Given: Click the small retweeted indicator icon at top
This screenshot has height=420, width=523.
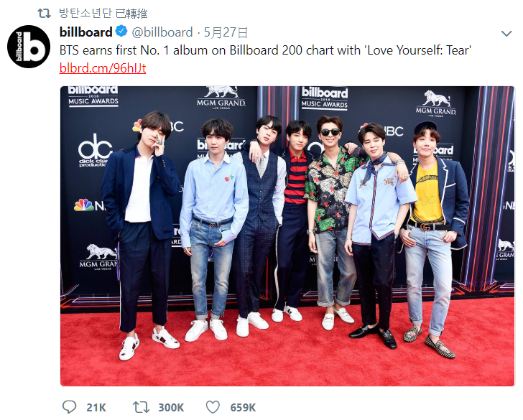Looking at the screenshot, I should [x=44, y=14].
